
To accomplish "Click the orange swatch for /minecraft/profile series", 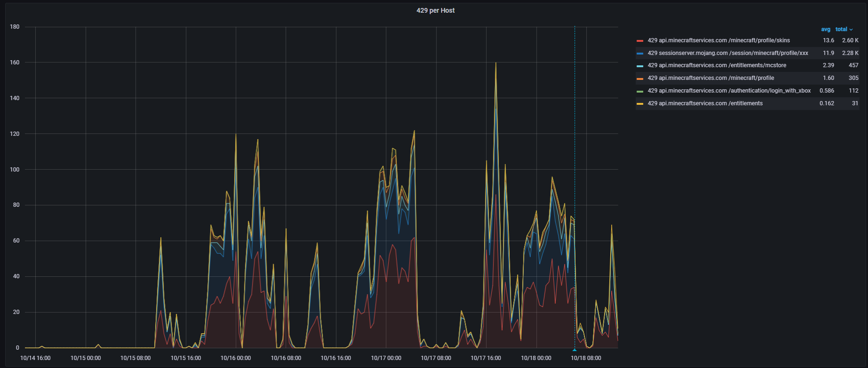I will pyautogui.click(x=639, y=78).
